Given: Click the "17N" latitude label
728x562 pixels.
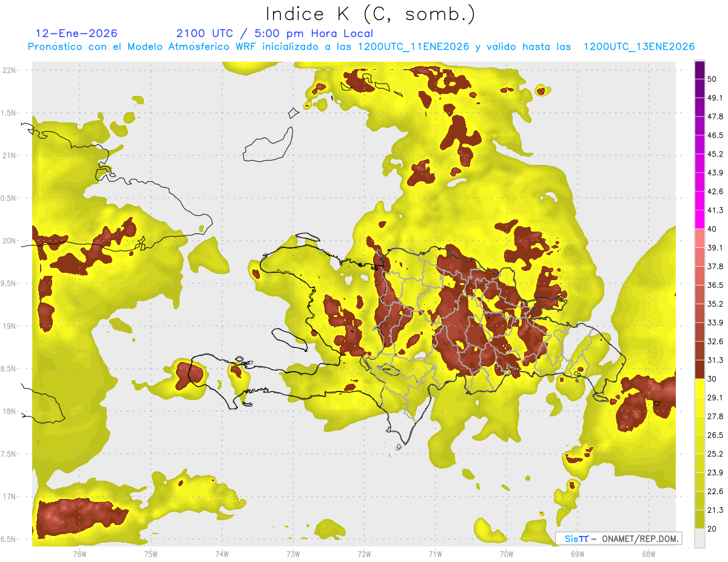Looking at the screenshot, I should [10, 497].
